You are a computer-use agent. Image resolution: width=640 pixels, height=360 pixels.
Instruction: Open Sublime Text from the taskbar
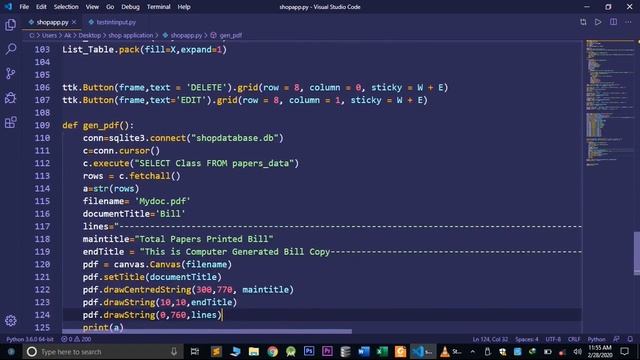click(216, 351)
